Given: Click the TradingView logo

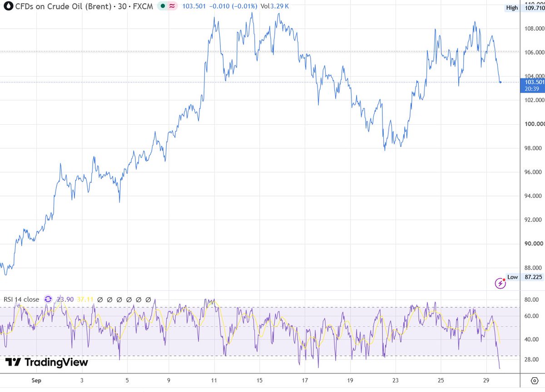Looking at the screenshot, I should coord(47,362).
